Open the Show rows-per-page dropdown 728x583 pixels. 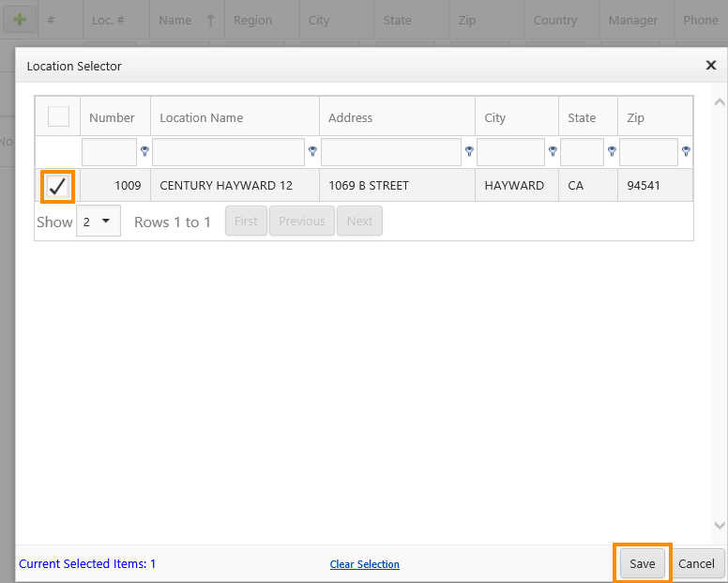99,222
